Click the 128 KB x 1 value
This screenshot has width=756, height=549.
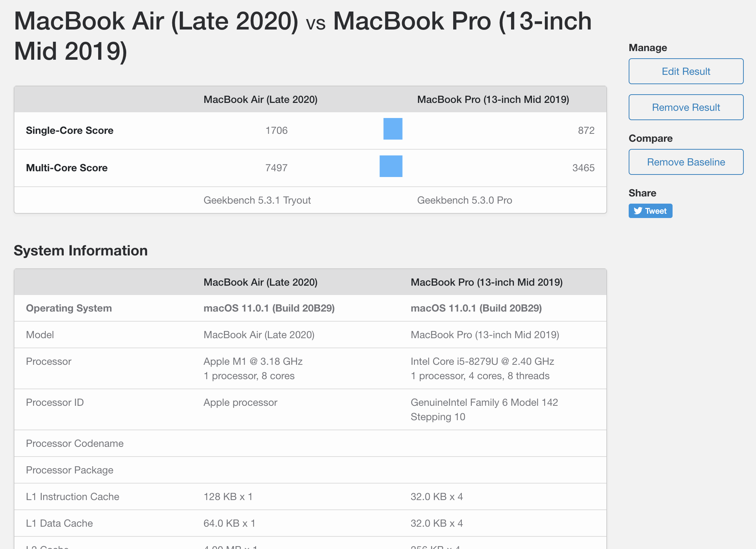coord(228,497)
